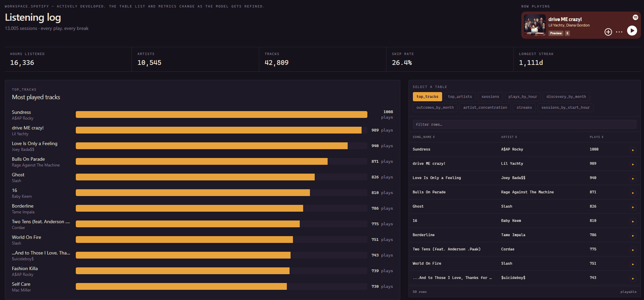Click the Tracks stat 42,809

tap(276, 63)
